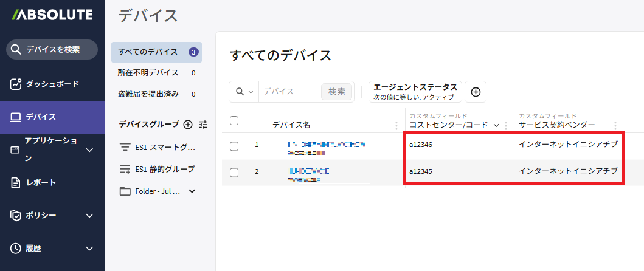Click the 検索 search button

[x=336, y=92]
